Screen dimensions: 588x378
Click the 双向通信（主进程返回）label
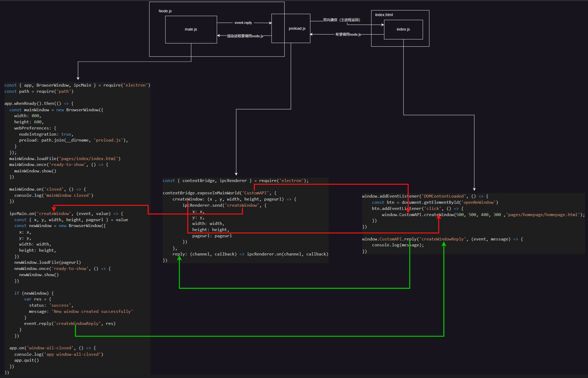coord(341,20)
